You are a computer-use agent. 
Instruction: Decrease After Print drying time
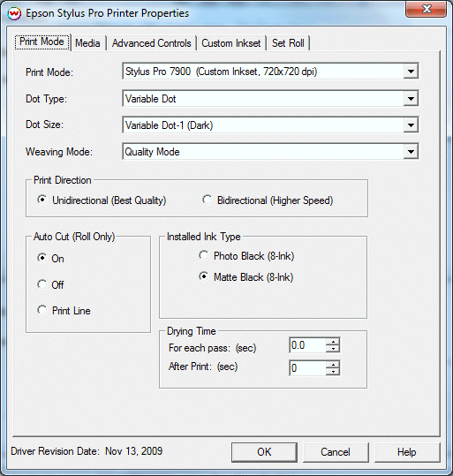(x=333, y=372)
